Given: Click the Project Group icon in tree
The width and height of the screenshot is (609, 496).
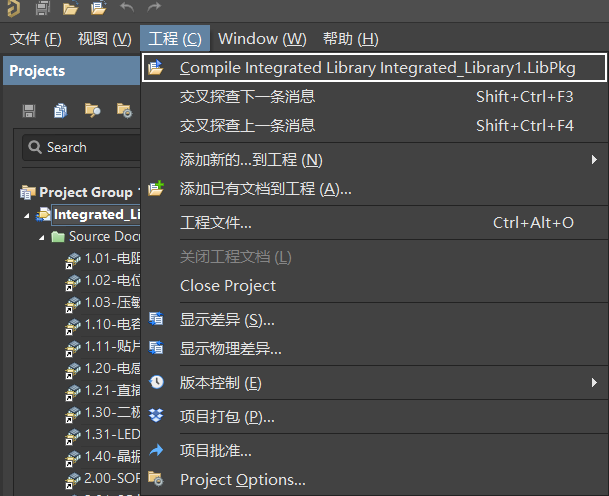Looking at the screenshot, I should 28,192.
